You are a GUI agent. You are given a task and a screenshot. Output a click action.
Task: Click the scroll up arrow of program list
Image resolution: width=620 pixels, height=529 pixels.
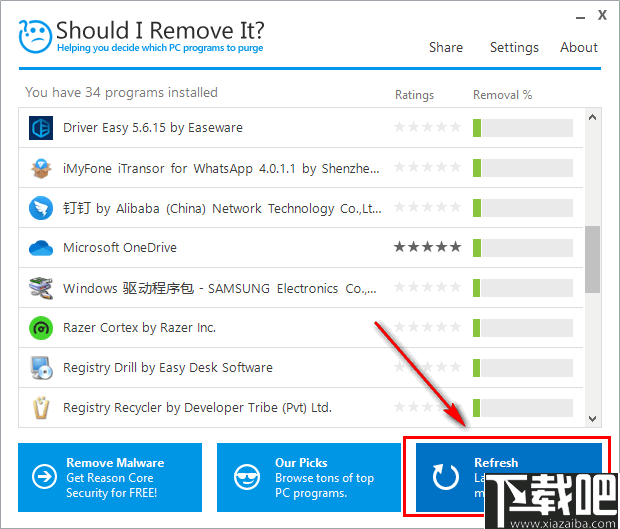(x=592, y=117)
